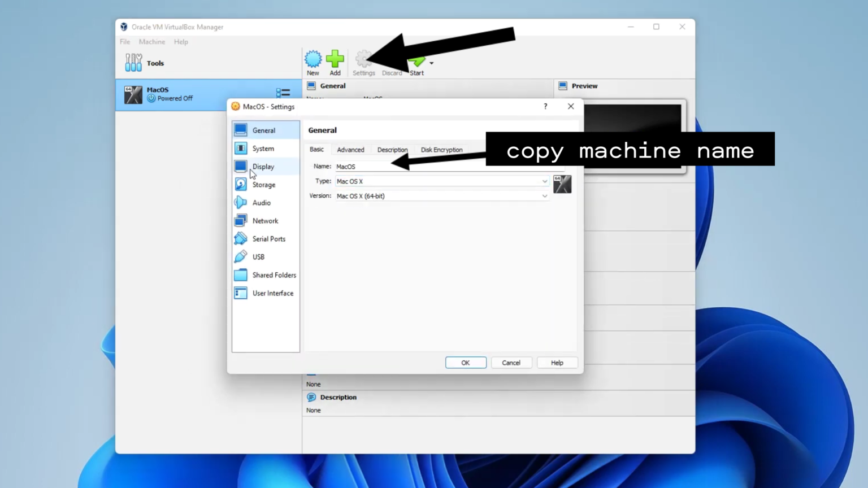Open the Version dropdown for the VM

(544, 195)
